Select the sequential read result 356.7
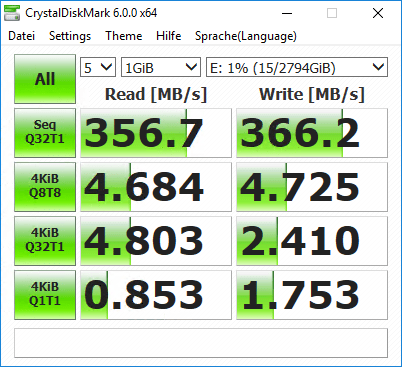Image resolution: width=402 pixels, height=368 pixels. tap(156, 133)
